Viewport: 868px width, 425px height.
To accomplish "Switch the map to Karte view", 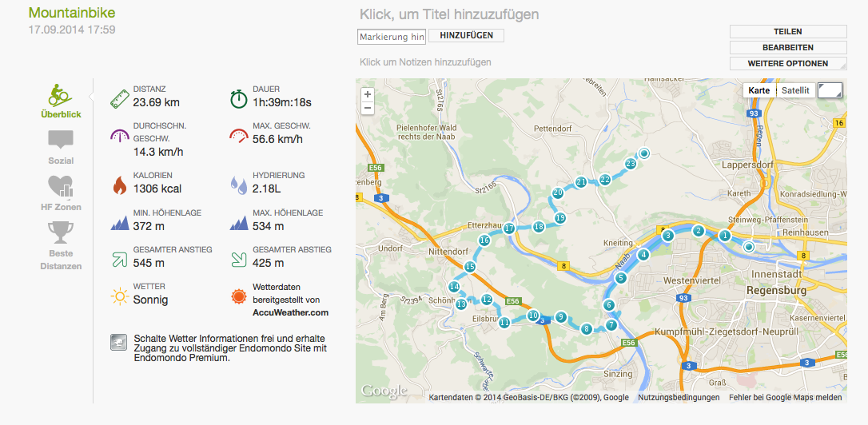I will point(759,90).
